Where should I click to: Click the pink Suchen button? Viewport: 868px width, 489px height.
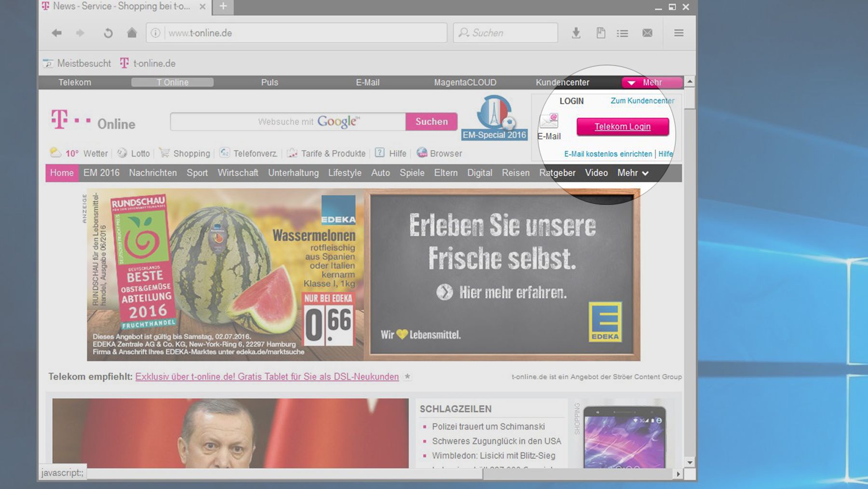432,122
